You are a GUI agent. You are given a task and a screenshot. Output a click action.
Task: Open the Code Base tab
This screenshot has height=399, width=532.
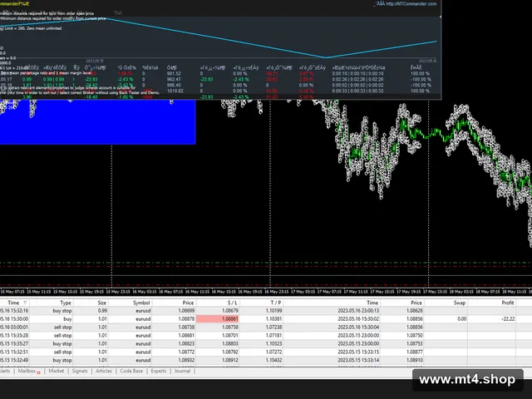tap(131, 371)
